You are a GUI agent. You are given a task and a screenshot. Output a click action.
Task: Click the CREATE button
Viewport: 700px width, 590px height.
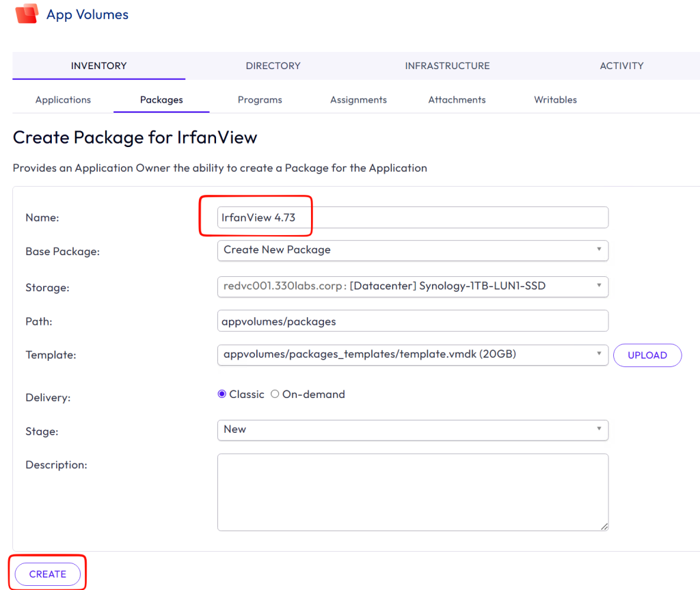(48, 574)
